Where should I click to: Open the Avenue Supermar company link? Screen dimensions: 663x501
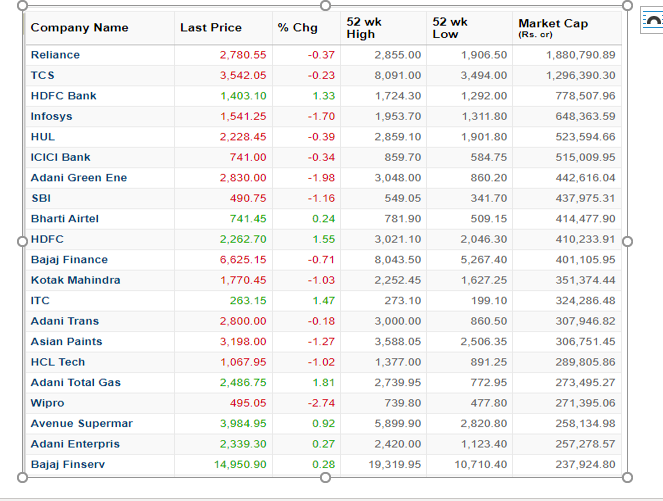click(82, 424)
